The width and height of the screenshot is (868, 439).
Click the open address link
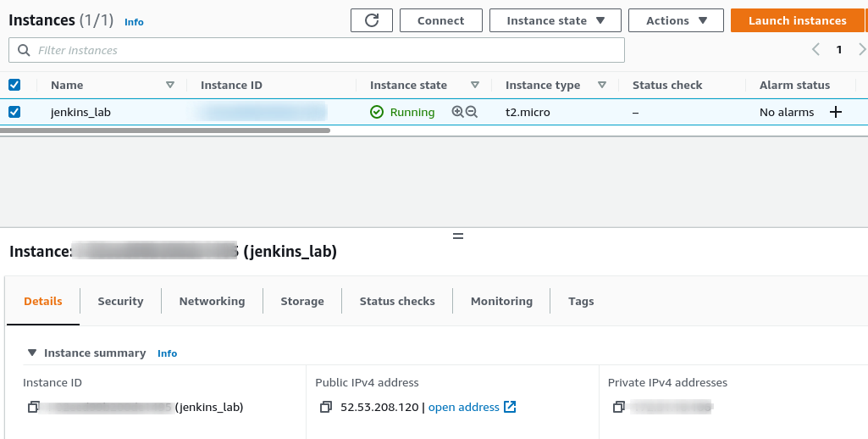point(464,408)
